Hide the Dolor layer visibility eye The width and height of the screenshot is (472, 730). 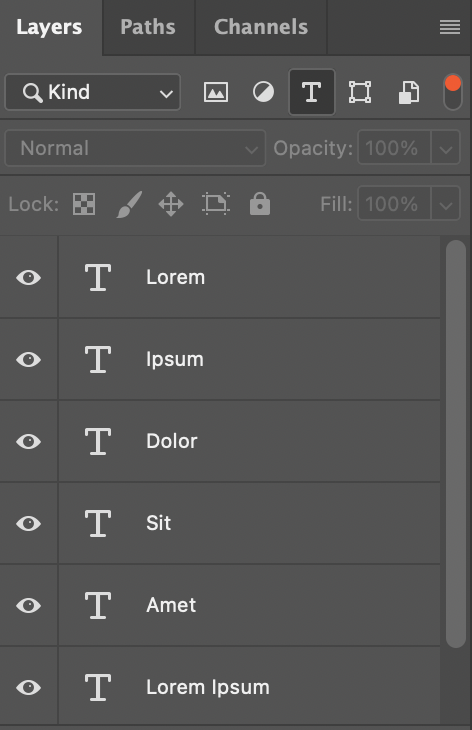28,441
